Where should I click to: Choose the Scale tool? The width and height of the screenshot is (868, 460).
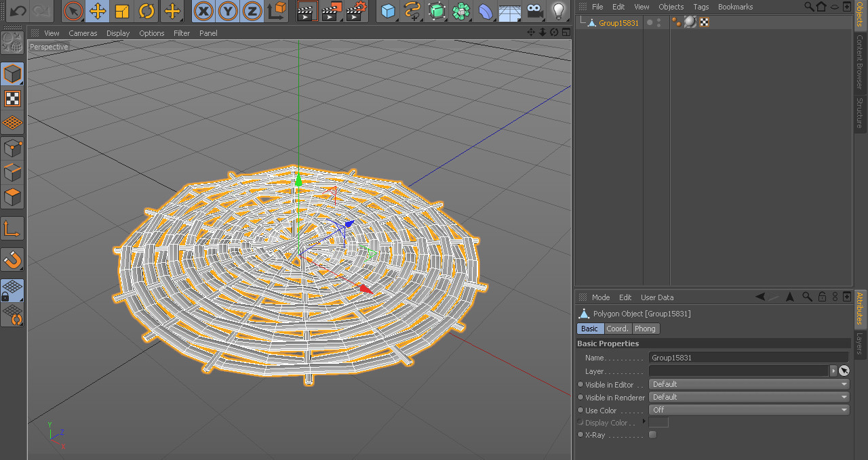(x=122, y=11)
